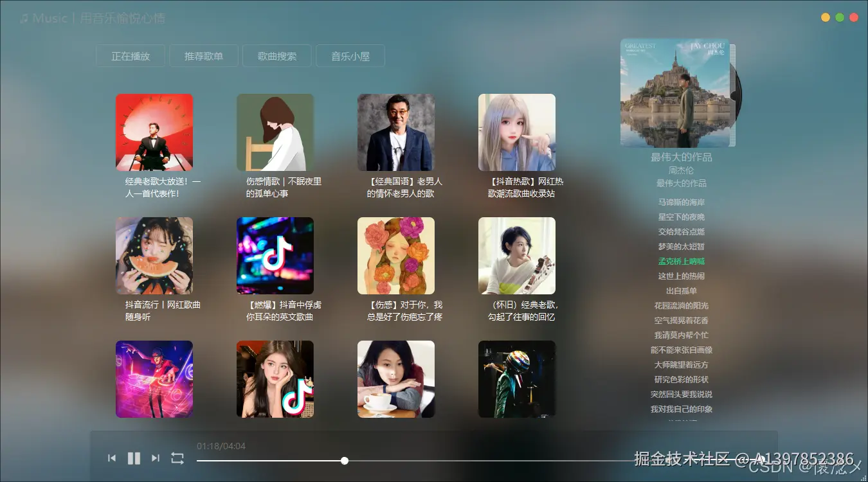Click the playback progress slider handle
This screenshot has height=482, width=868.
pos(345,461)
